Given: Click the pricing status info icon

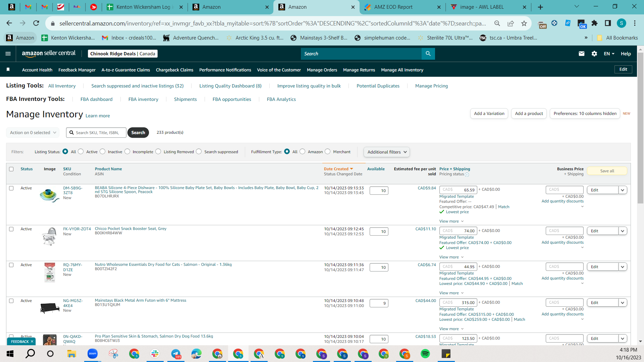Looking at the screenshot, I should 467,175.
